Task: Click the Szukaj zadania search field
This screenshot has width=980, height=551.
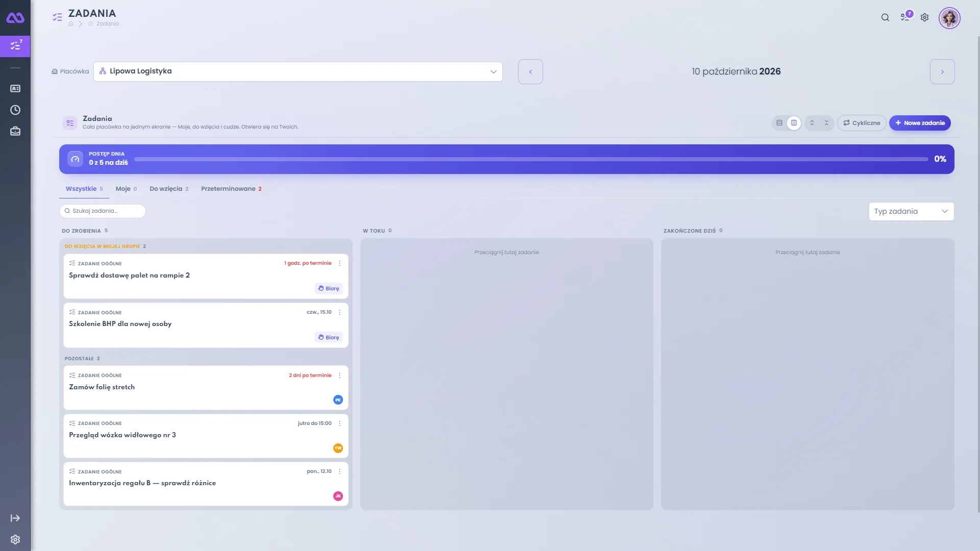Action: pyautogui.click(x=103, y=211)
